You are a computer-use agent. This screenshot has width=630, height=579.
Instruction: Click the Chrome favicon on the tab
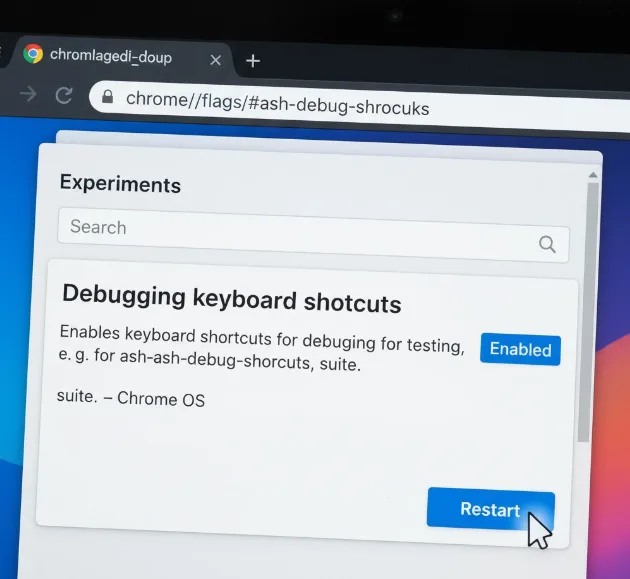[x=33, y=55]
